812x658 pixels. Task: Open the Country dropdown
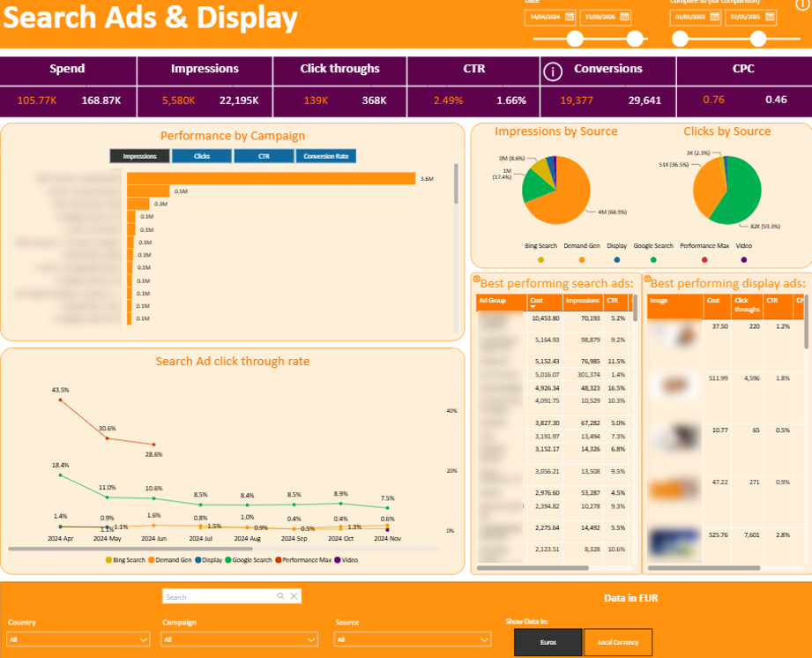click(78, 639)
